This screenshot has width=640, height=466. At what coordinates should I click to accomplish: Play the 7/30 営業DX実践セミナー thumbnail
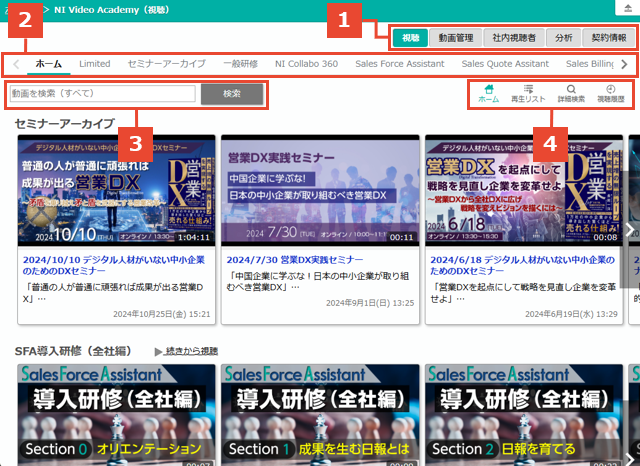[320, 191]
